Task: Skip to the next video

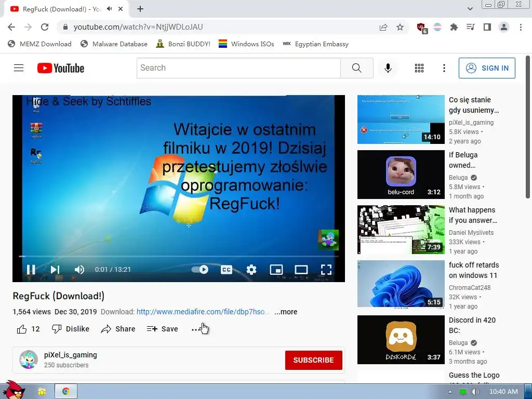Action: coord(55,270)
